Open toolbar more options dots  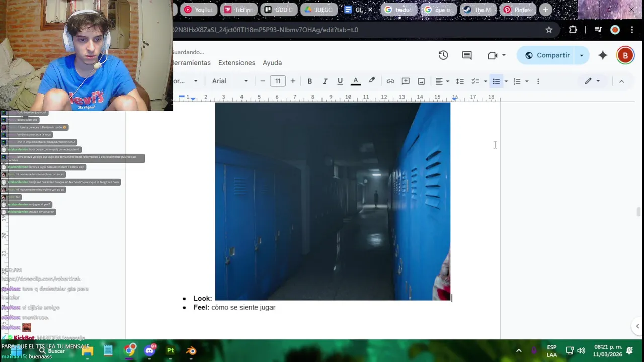pos(538,81)
